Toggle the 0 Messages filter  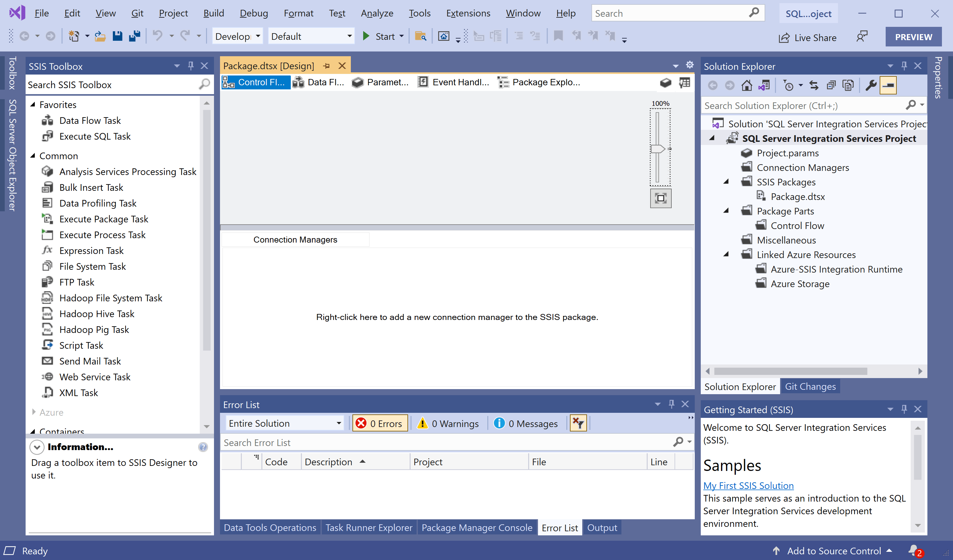[x=526, y=423]
